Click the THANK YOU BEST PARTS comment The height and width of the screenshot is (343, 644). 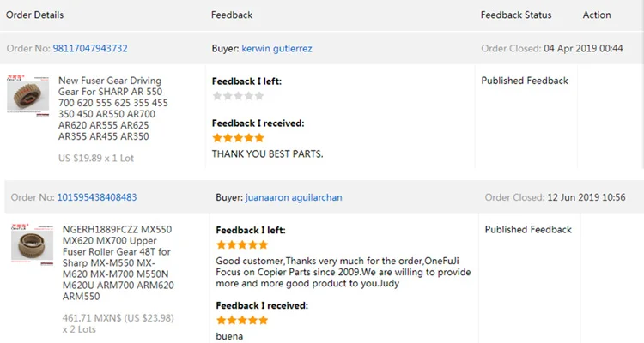point(267,153)
